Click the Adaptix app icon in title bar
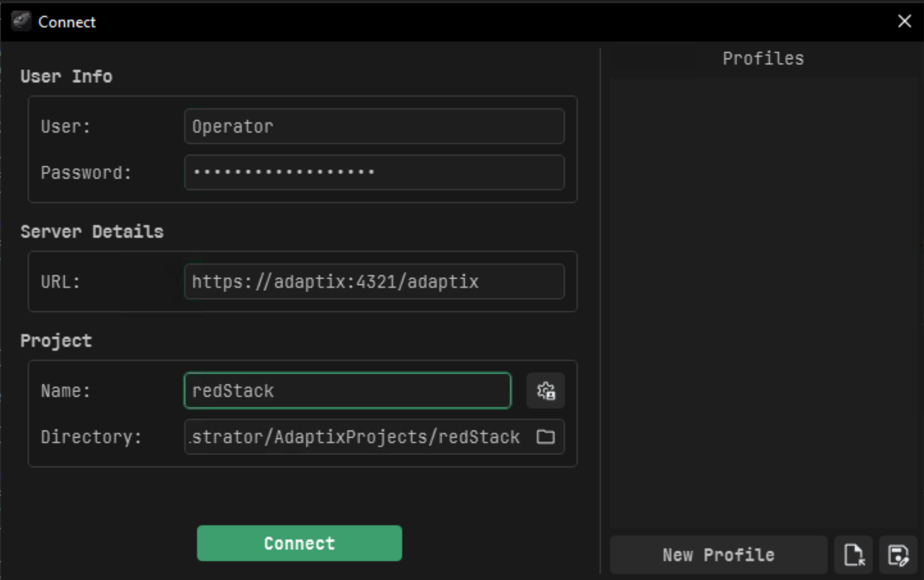The height and width of the screenshot is (580, 924). tap(21, 21)
